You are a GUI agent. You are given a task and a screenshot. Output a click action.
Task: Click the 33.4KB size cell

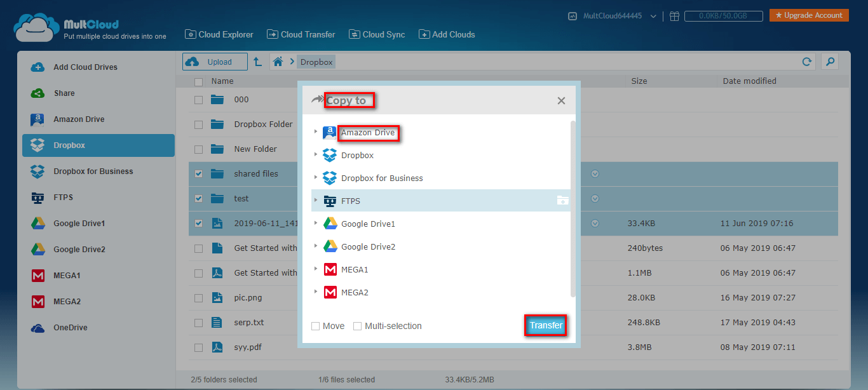click(641, 224)
